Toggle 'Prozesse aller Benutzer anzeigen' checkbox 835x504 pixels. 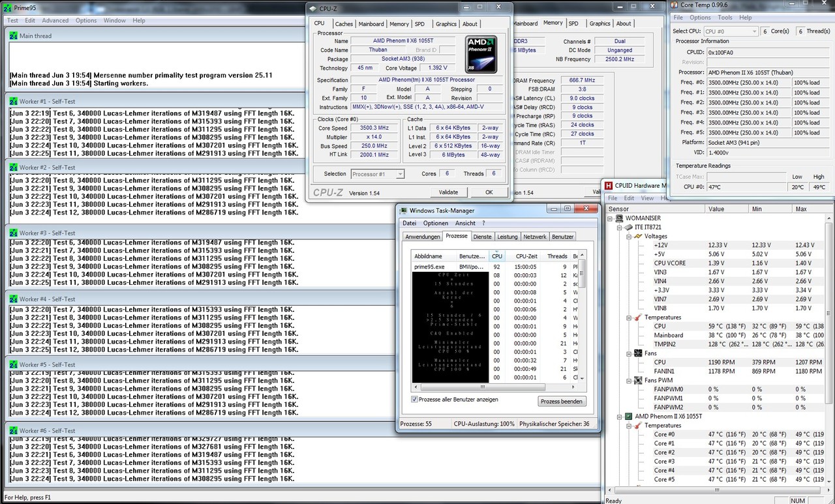click(x=415, y=399)
